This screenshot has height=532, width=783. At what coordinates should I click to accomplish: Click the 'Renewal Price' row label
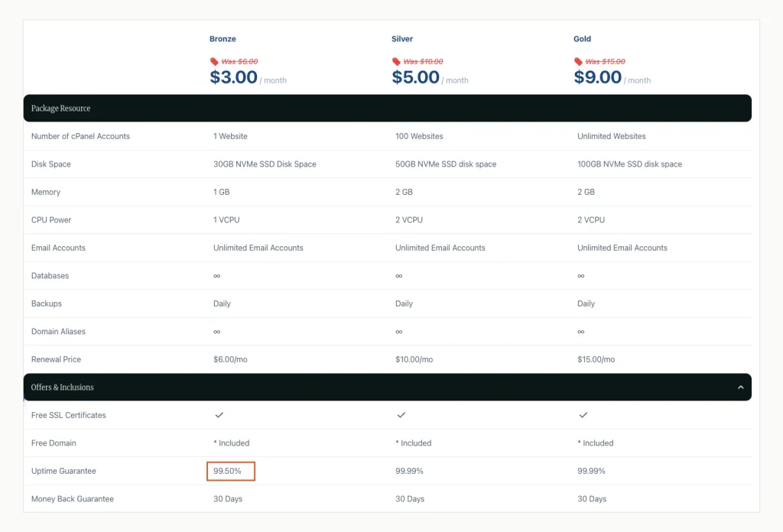click(56, 359)
